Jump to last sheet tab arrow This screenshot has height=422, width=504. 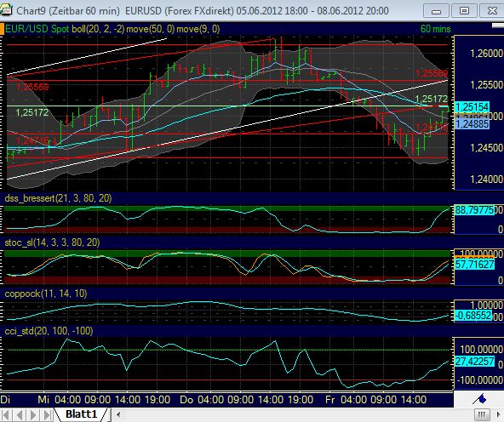(x=47, y=414)
